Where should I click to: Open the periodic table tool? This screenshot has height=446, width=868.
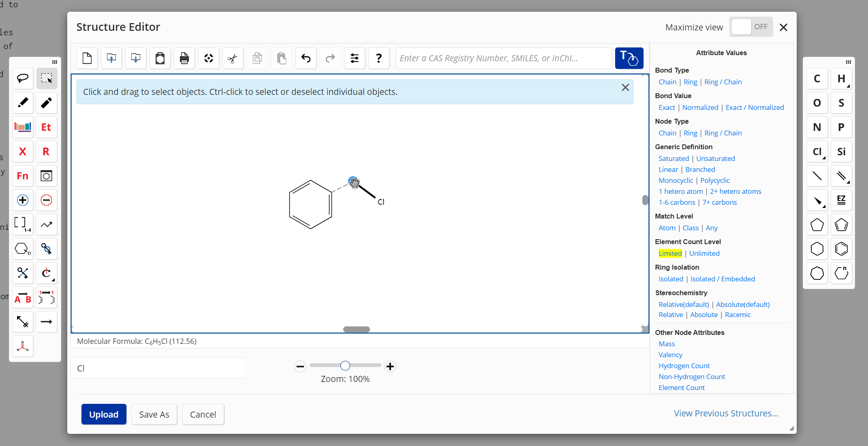point(23,127)
